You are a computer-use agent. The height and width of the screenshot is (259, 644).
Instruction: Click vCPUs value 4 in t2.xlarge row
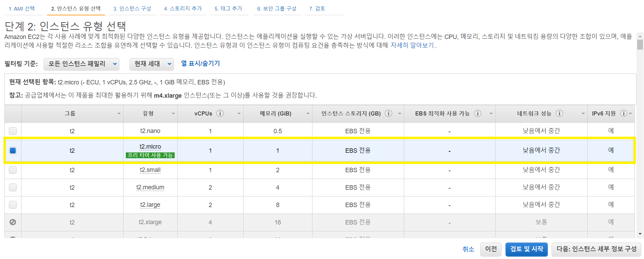coord(210,222)
